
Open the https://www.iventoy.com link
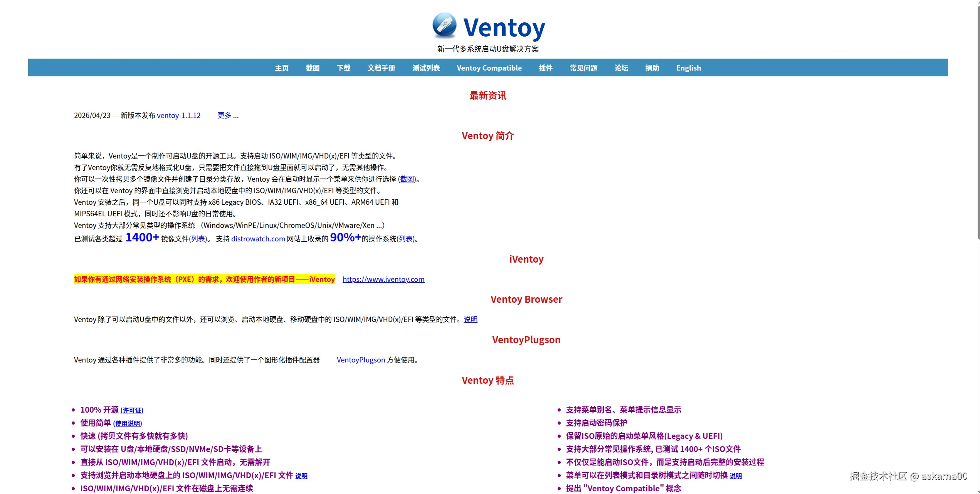tap(383, 279)
